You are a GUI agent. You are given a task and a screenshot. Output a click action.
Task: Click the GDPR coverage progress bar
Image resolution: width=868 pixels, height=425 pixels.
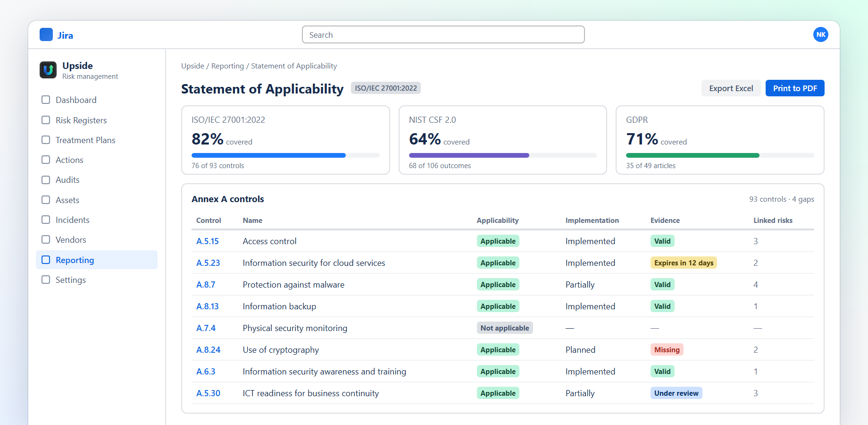720,155
